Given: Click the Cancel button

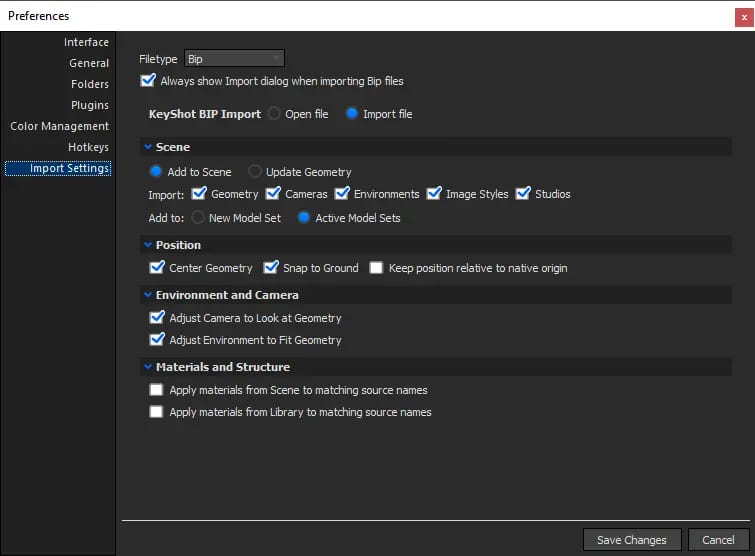Looking at the screenshot, I should tap(718, 540).
